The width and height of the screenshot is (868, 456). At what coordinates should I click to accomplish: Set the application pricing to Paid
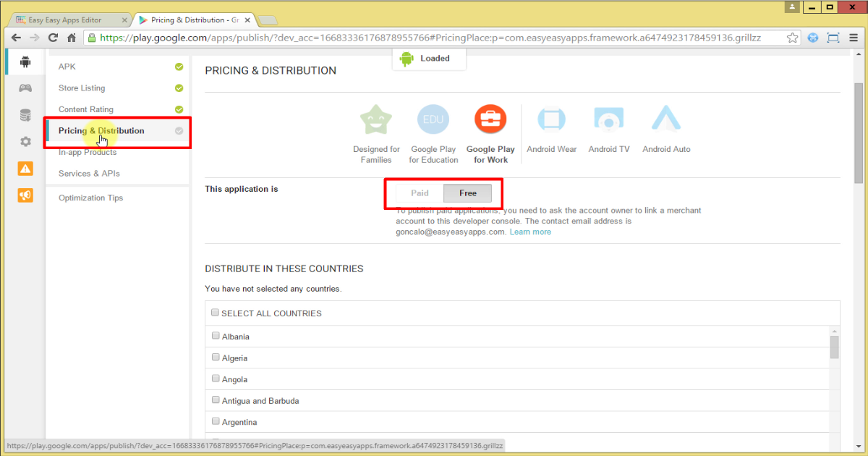pyautogui.click(x=418, y=193)
